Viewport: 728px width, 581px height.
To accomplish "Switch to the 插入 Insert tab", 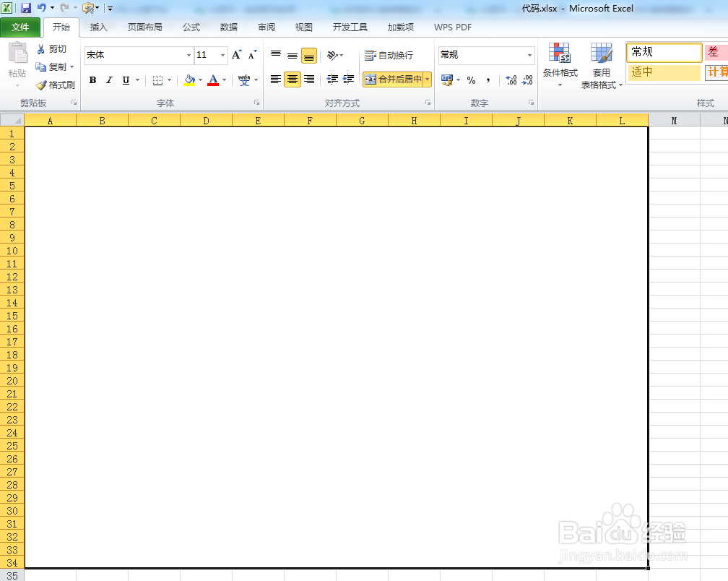I will [x=98, y=27].
